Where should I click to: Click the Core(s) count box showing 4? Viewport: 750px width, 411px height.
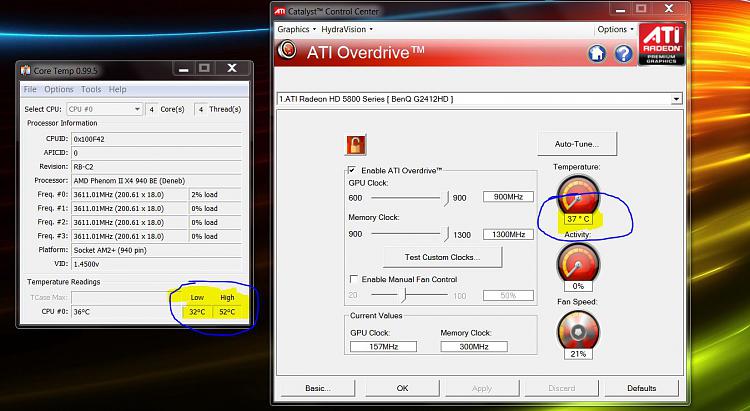(x=151, y=109)
